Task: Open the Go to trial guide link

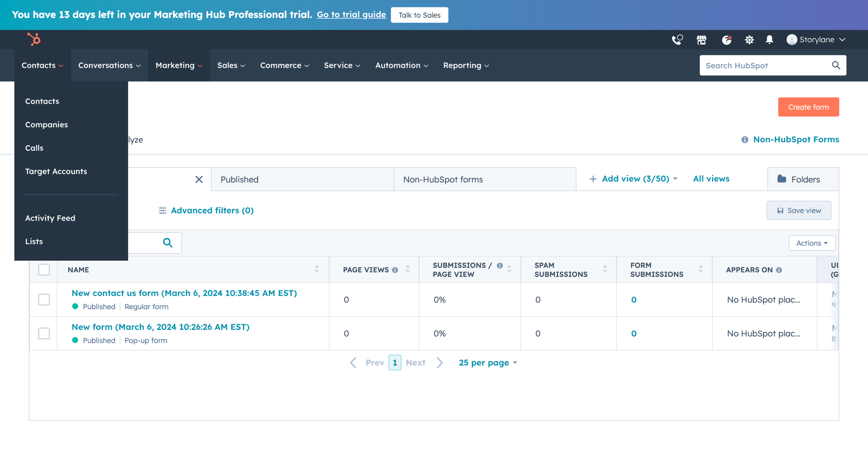Action: [351, 15]
